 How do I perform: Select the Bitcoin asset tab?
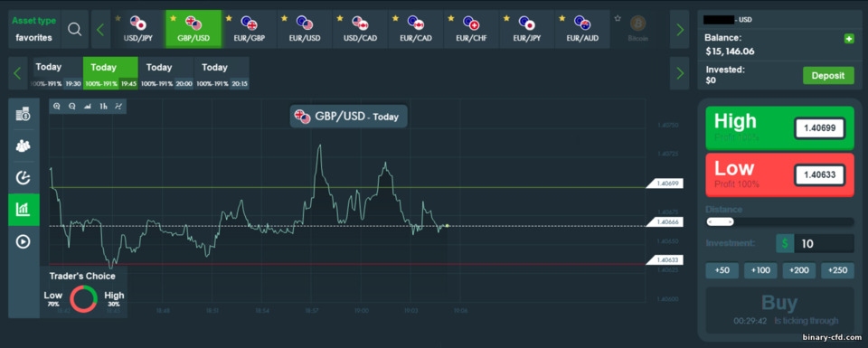pos(637,29)
